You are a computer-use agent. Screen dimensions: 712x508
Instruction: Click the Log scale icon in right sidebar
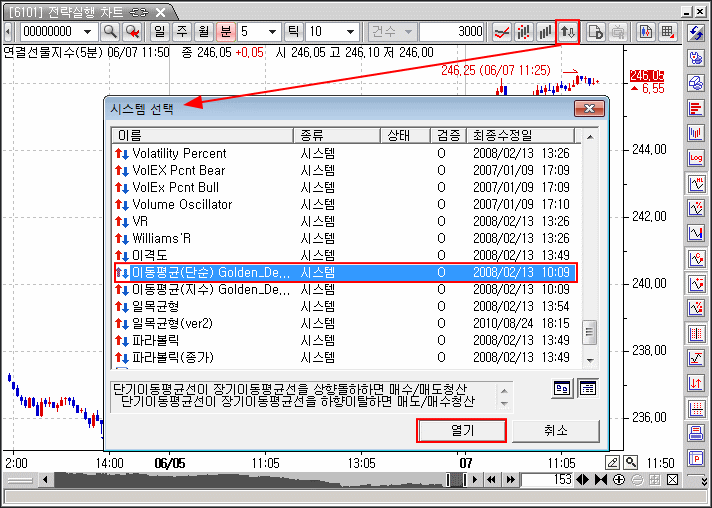coord(697,158)
